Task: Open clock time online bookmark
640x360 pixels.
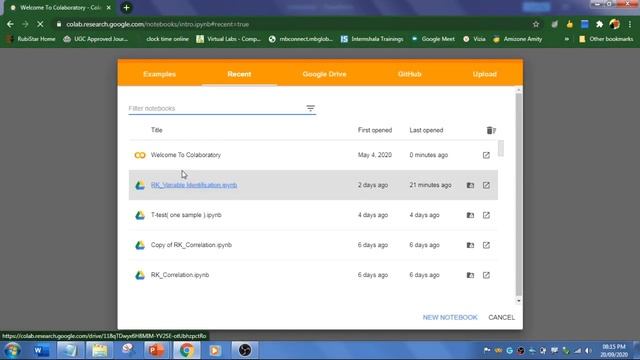Action: click(x=167, y=39)
